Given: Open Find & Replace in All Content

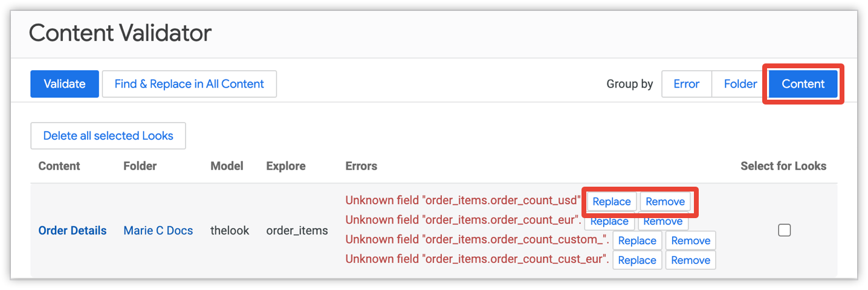Looking at the screenshot, I should click(189, 84).
